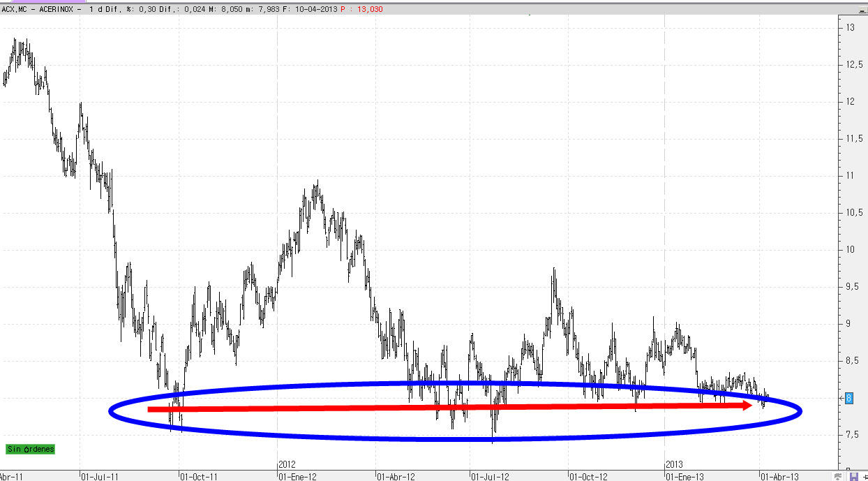Click the green "Sin órdenes" label
This screenshot has height=481, width=868.
point(30,449)
